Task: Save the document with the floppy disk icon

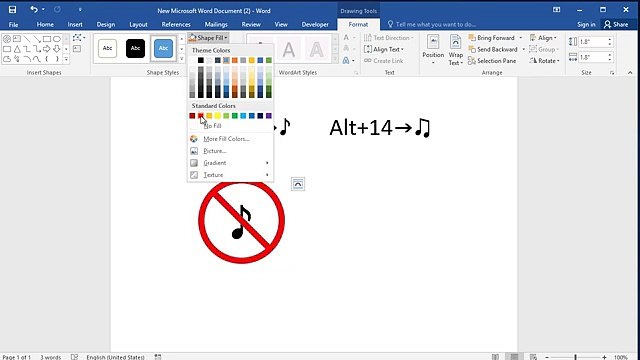Action: point(12,9)
